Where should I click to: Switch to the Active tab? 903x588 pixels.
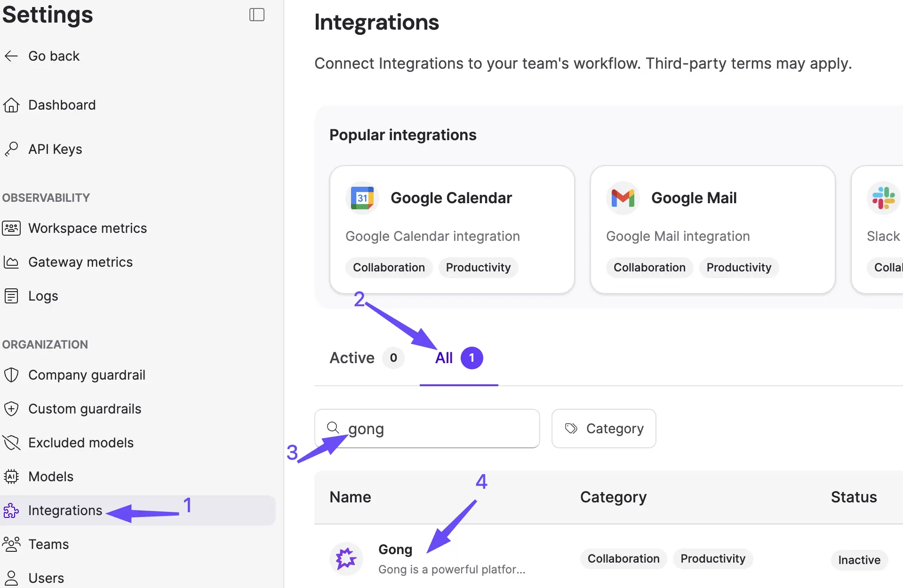click(367, 358)
